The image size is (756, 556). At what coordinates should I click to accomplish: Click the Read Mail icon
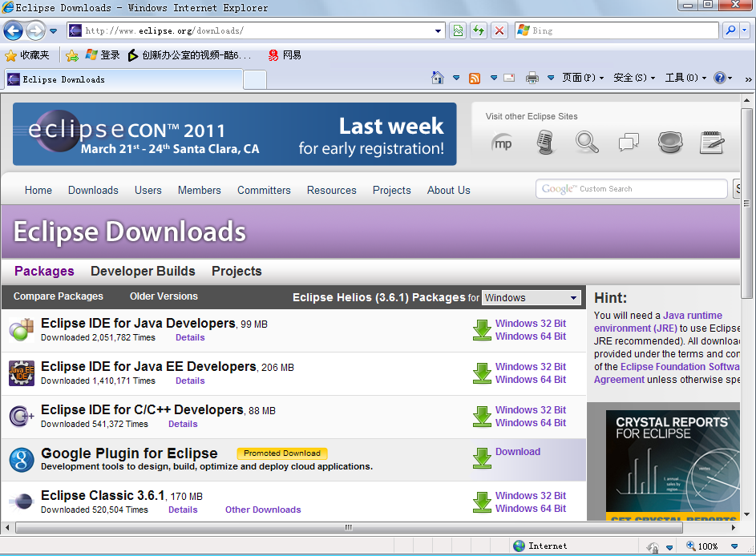(509, 78)
